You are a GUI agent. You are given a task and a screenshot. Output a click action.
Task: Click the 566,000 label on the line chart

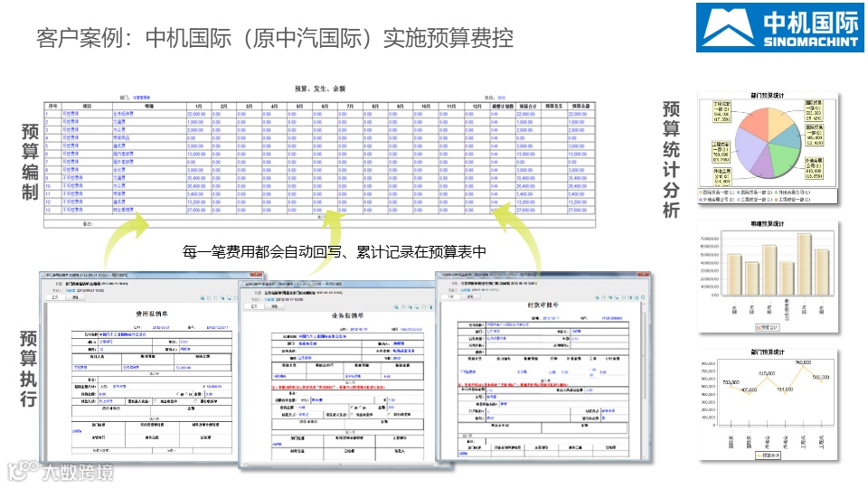point(821,378)
